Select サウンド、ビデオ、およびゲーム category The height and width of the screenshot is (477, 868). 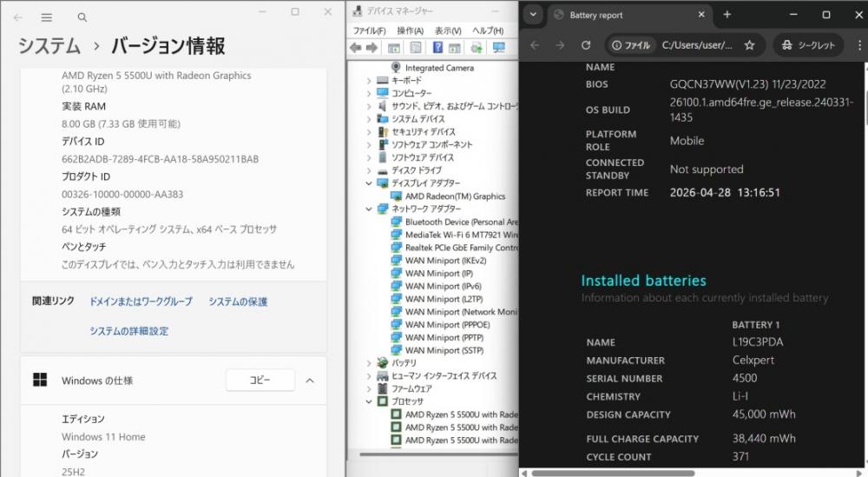455,106
